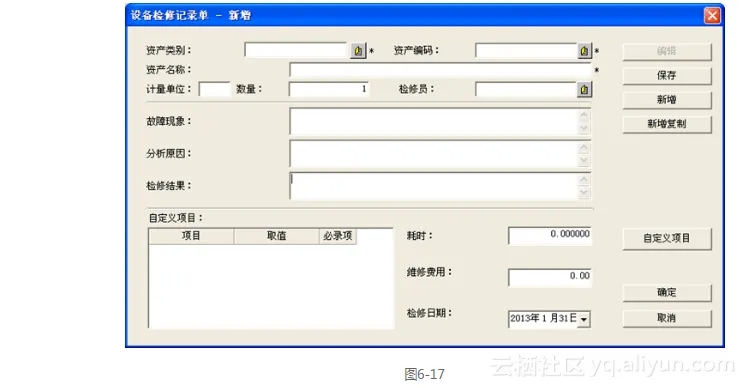Click the 新增复制 button
The height and width of the screenshot is (388, 746).
(667, 124)
